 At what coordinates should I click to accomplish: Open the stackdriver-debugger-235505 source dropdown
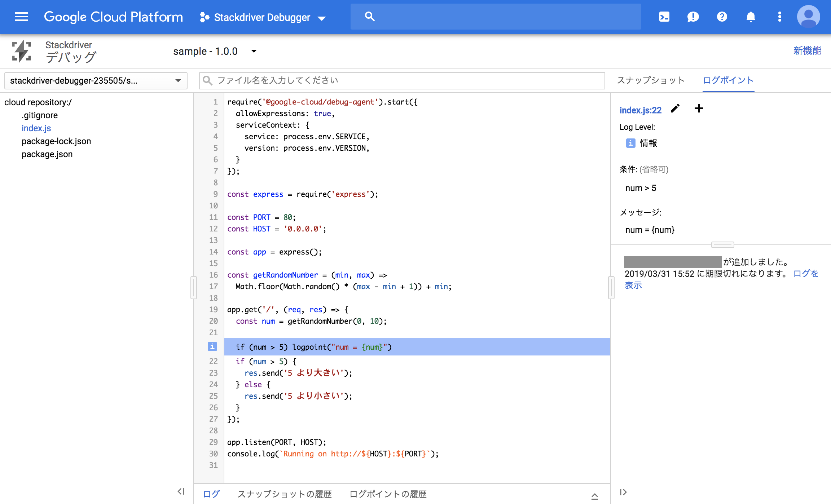[96, 81]
